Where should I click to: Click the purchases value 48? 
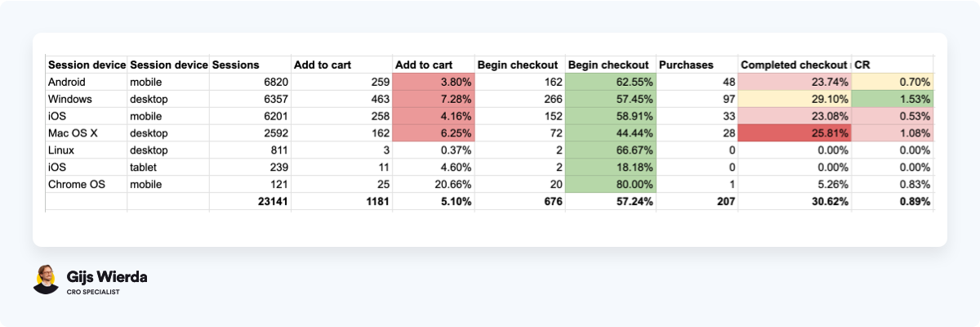pos(697,82)
